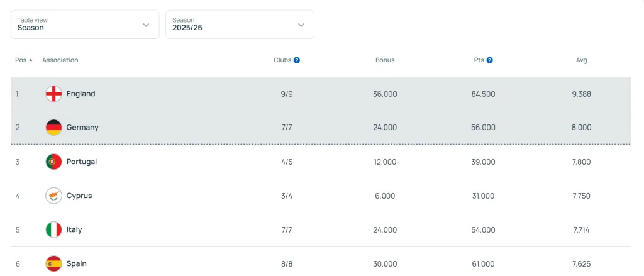Open the England association link
Viewport: 644px width, 276px height.
click(80, 94)
